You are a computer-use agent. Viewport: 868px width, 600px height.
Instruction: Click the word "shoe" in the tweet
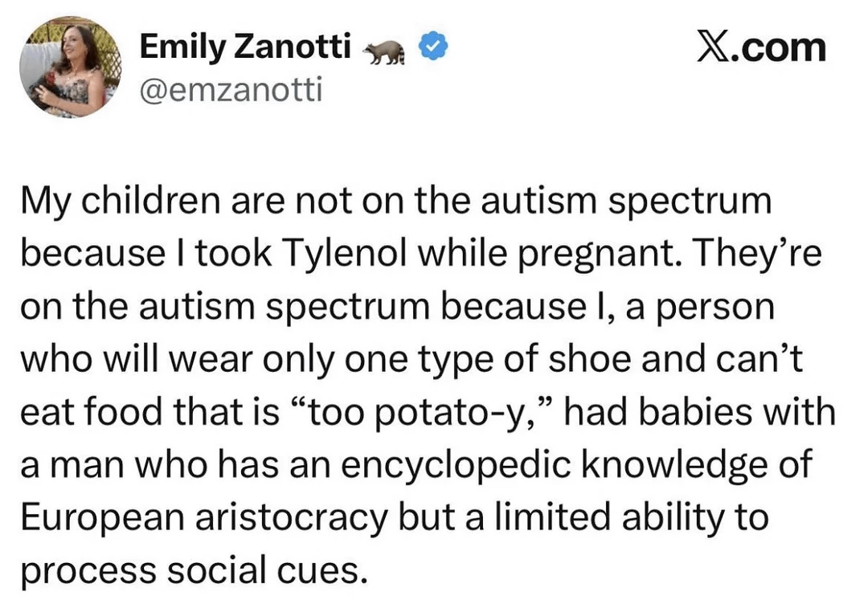click(591, 359)
